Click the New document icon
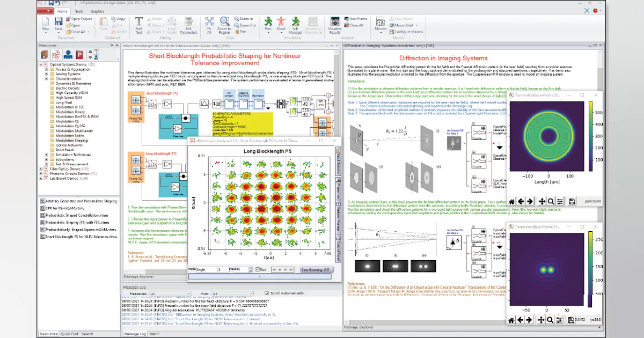The image size is (644, 338). pos(46,21)
